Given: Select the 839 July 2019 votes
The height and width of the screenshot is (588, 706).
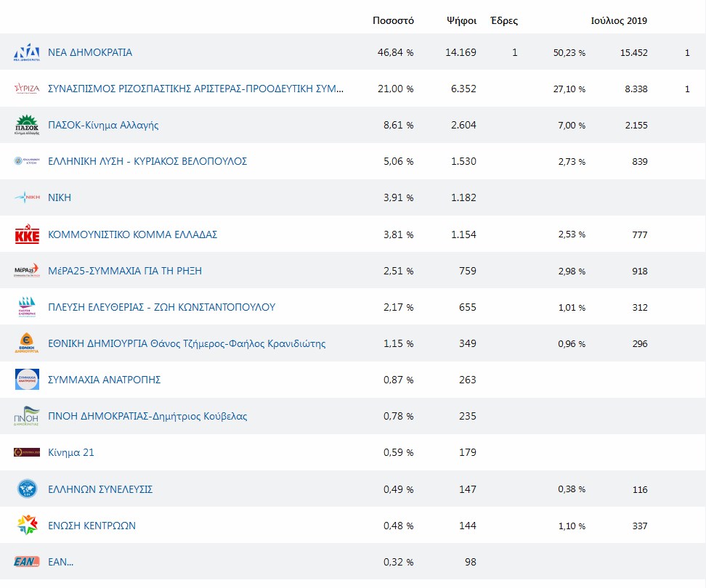Looking at the screenshot, I should coord(640,162).
